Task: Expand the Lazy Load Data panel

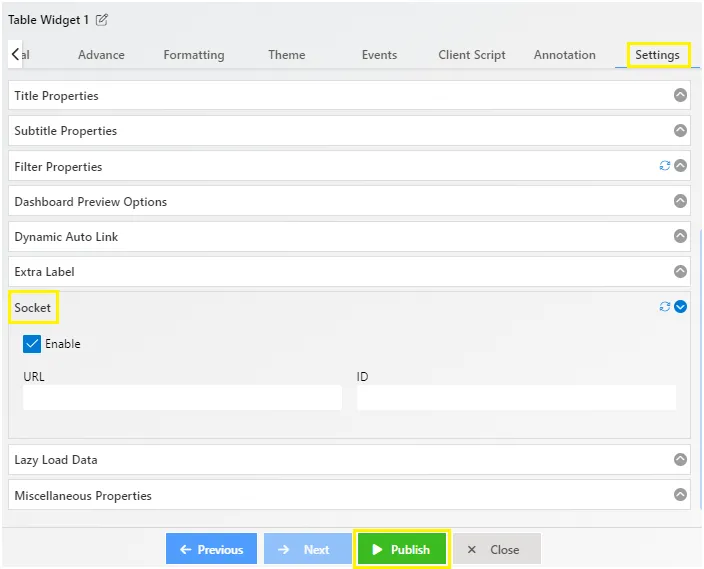Action: pyautogui.click(x=349, y=460)
